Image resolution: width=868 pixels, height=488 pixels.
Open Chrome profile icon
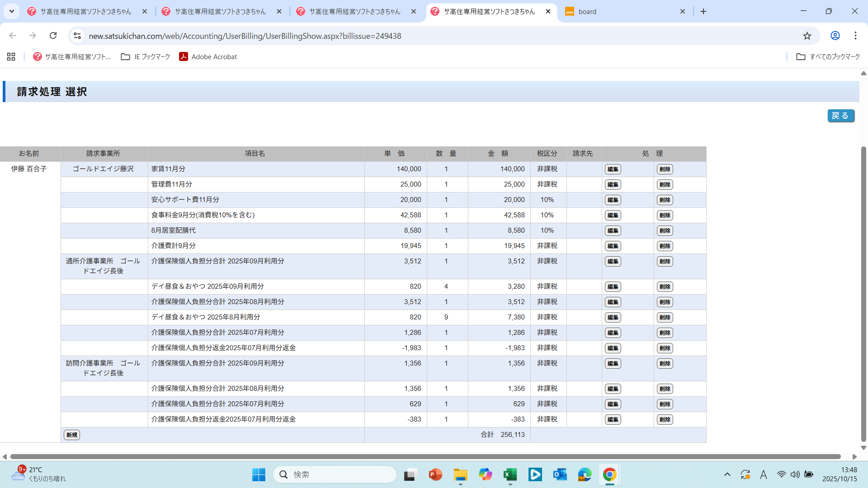(835, 36)
